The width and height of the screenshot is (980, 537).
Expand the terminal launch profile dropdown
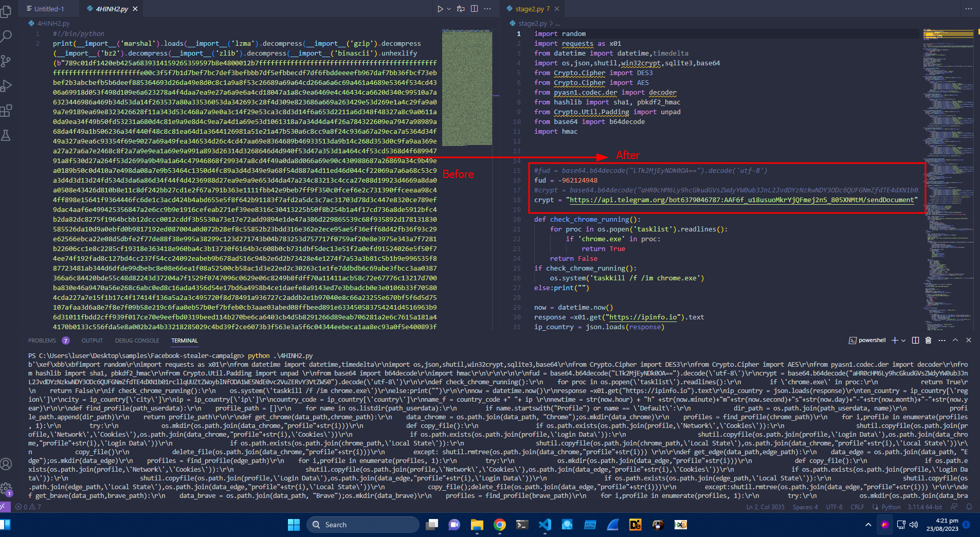(x=903, y=340)
